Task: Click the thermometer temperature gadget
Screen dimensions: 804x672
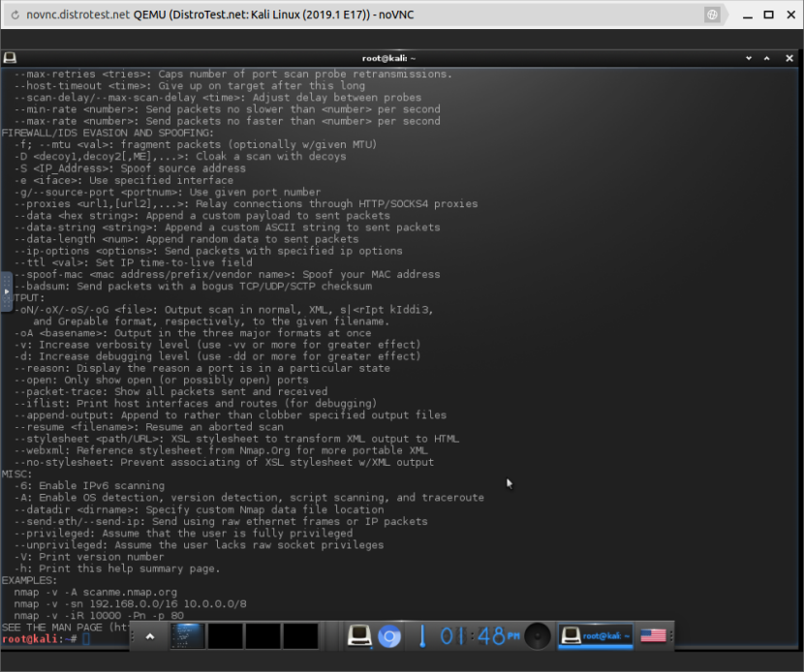Action: 422,636
